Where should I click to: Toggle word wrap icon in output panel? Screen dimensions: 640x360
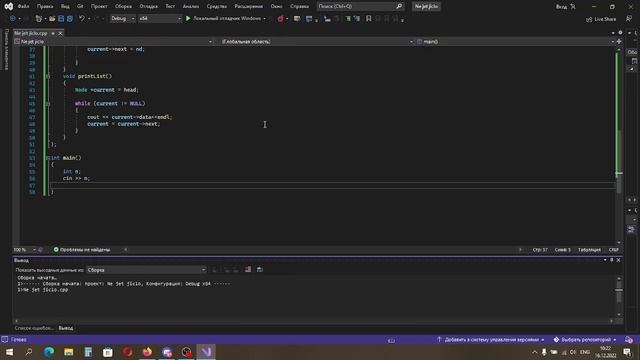click(x=260, y=269)
